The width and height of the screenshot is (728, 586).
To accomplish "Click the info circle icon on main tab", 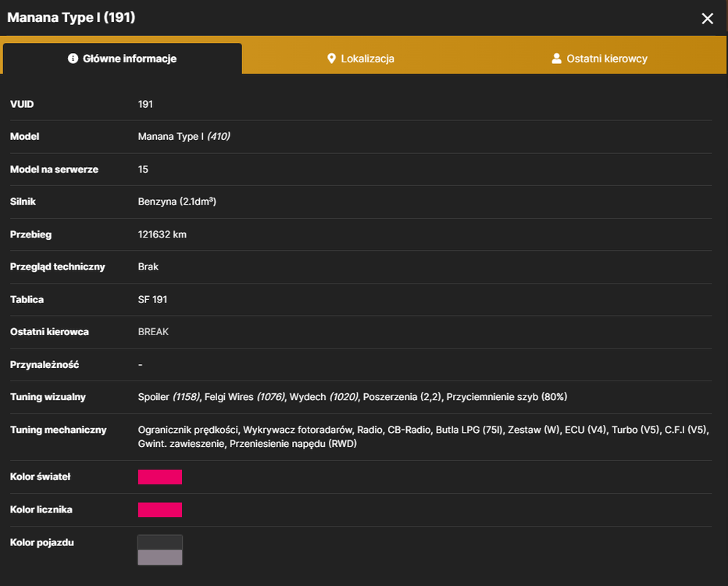I will coord(73,59).
